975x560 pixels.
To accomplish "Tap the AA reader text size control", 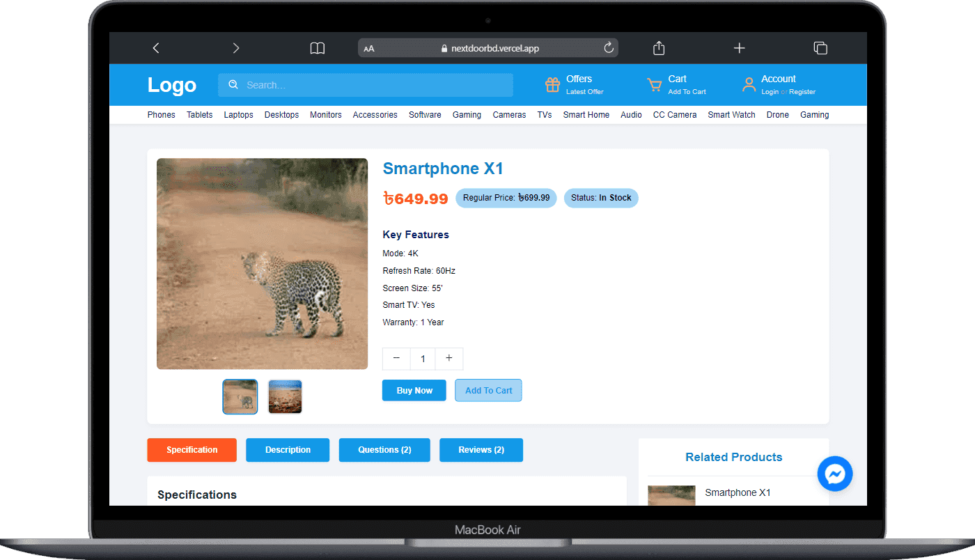I will coord(369,49).
